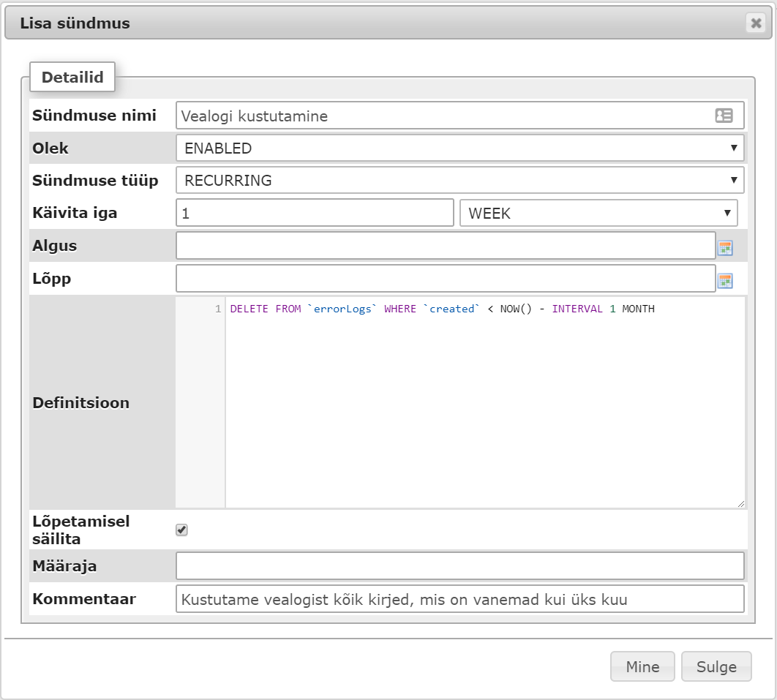Click the resize handle of the Definitsioon editor
The image size is (777, 700).
pos(740,503)
